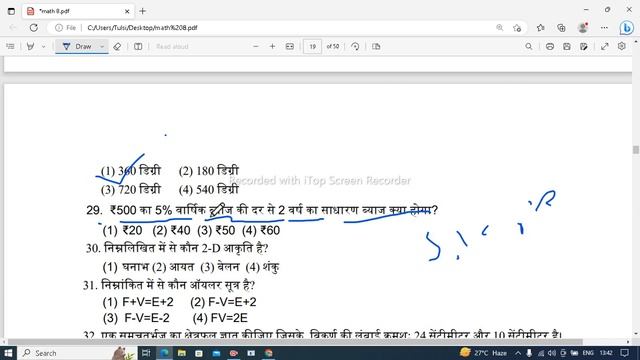
Task: Open File Explorer from taskbar
Action: [x=182, y=353]
